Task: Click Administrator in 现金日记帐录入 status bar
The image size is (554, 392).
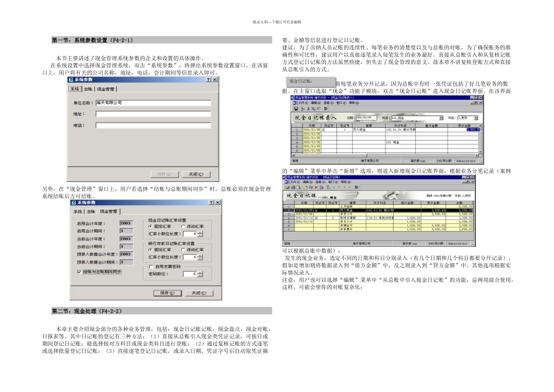Action: 467,161
